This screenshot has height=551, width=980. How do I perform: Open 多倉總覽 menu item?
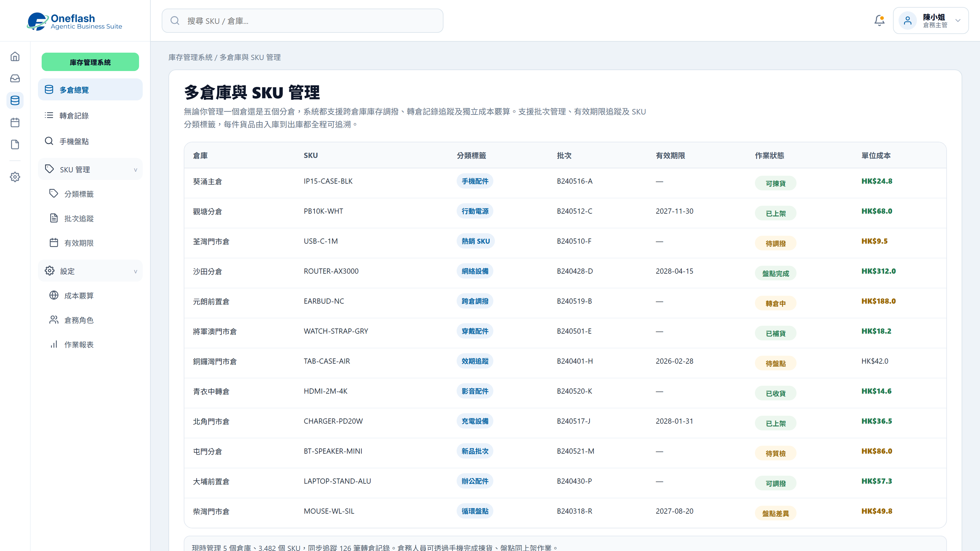click(x=90, y=89)
